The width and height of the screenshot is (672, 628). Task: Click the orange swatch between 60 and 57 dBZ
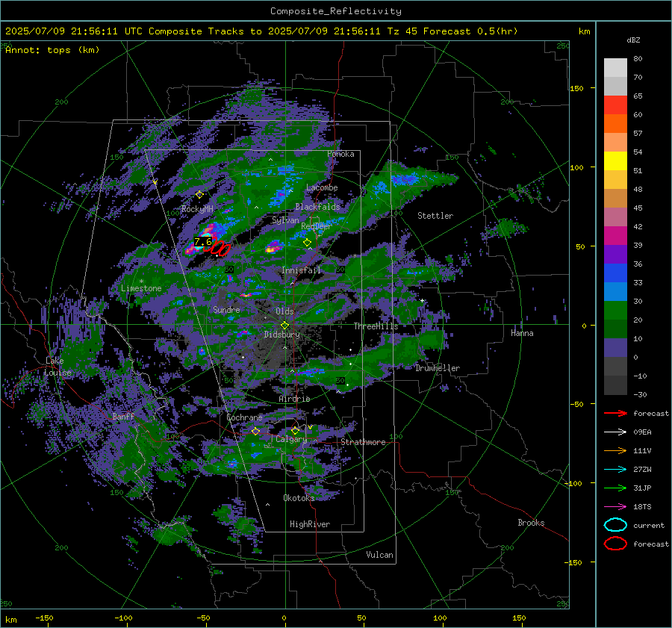[x=615, y=124]
